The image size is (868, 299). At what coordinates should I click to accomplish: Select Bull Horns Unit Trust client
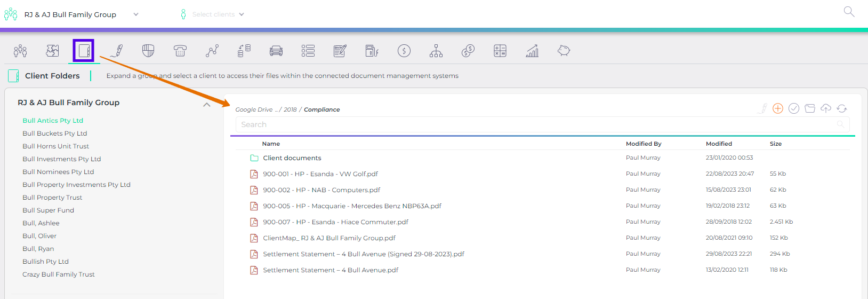coord(55,146)
